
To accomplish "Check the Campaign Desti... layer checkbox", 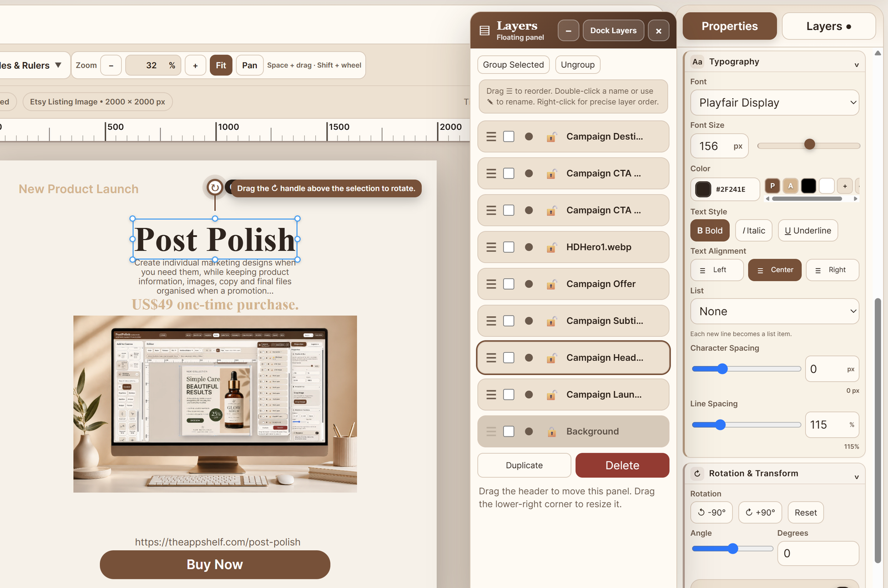I will (x=509, y=136).
